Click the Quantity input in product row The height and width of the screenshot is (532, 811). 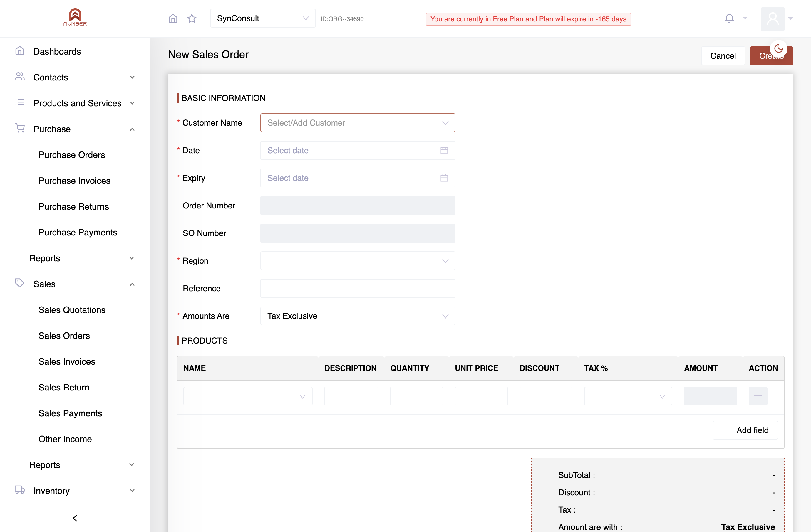click(x=416, y=396)
